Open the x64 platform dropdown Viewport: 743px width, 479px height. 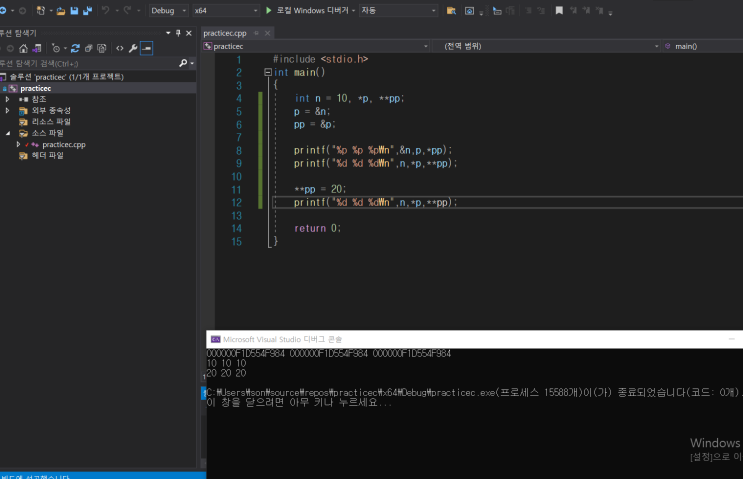(226, 10)
